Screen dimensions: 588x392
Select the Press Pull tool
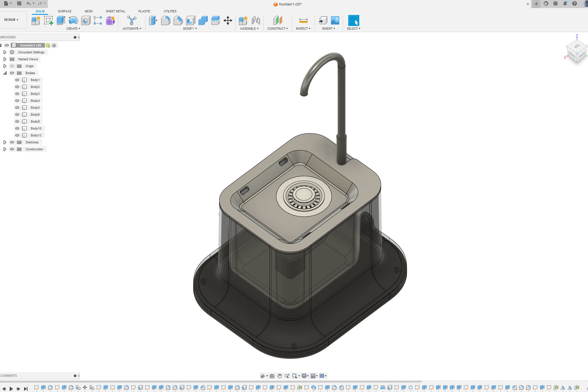(x=153, y=20)
